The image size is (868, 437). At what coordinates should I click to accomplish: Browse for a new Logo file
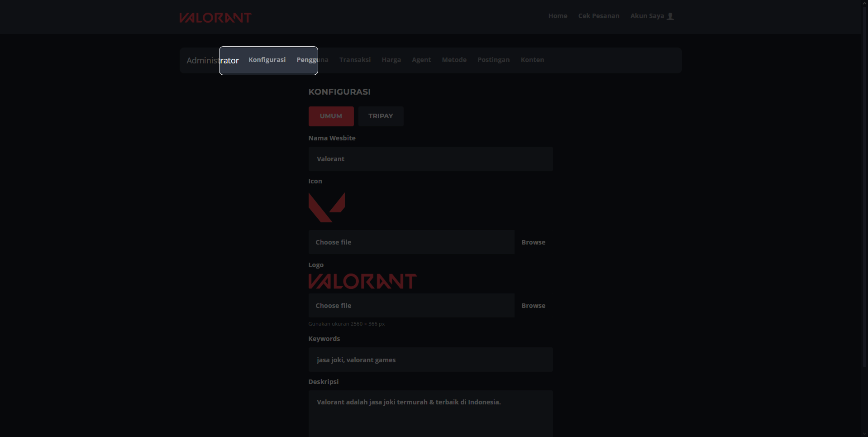(x=534, y=306)
